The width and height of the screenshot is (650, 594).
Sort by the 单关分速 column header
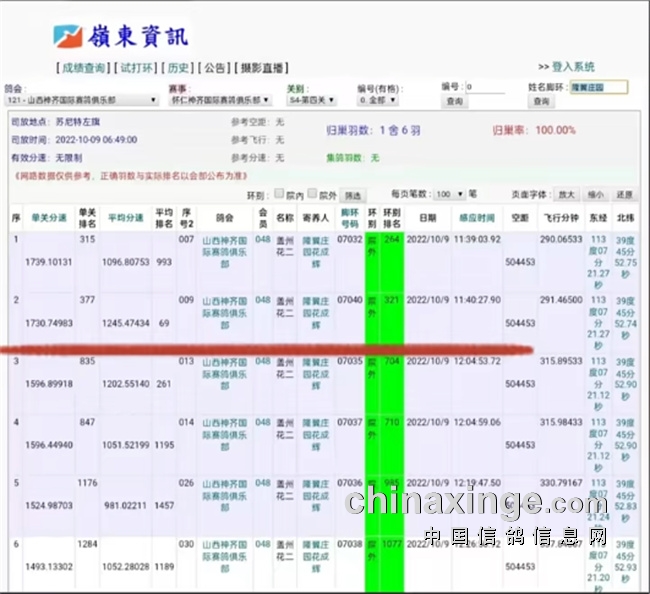[x=49, y=216]
